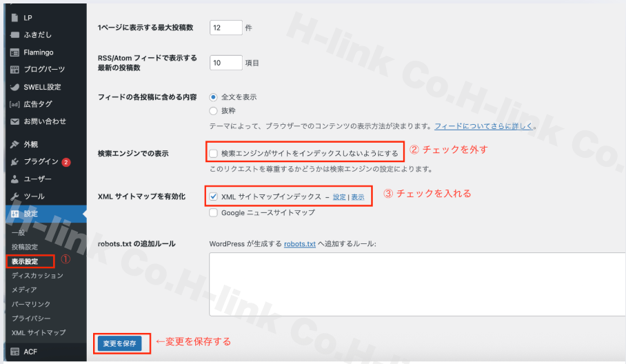Open the robots.txt link
The height and width of the screenshot is (364, 626).
coord(300,244)
